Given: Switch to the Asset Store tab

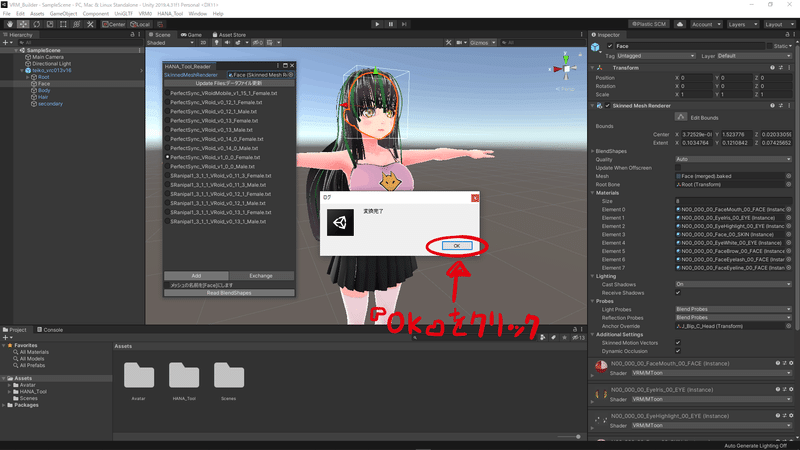Looking at the screenshot, I should tap(229, 35).
